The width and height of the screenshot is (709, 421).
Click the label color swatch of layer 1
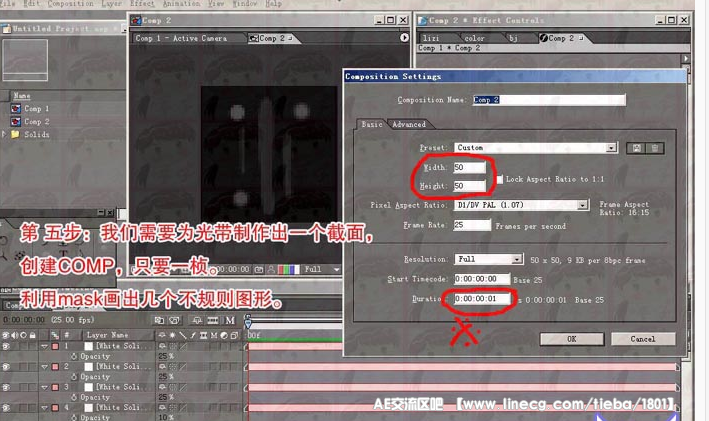(55, 346)
